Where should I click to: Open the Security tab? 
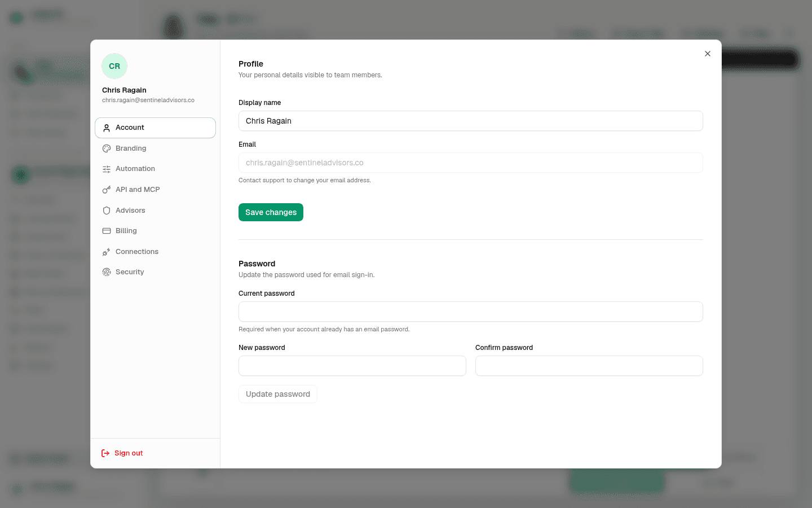[155, 272]
